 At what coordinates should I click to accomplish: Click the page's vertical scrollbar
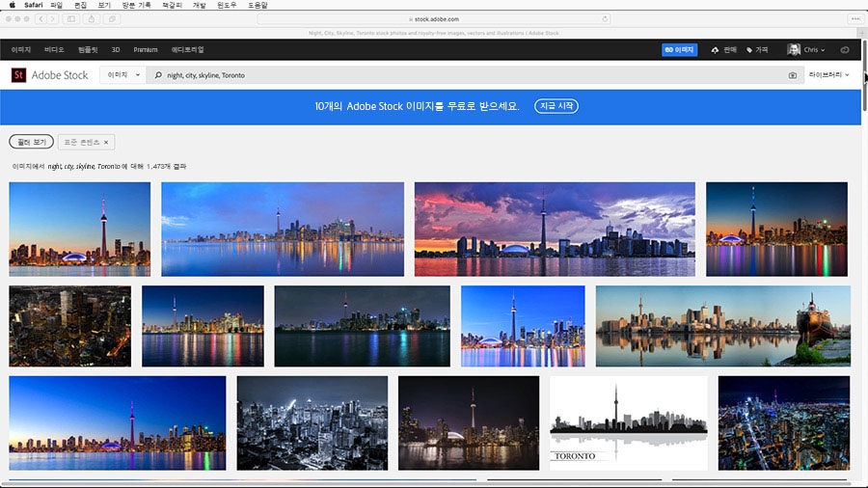point(864,74)
